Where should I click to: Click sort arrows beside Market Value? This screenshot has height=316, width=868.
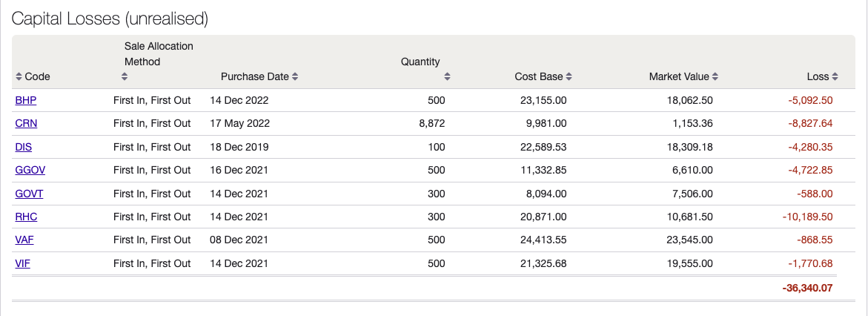point(715,76)
